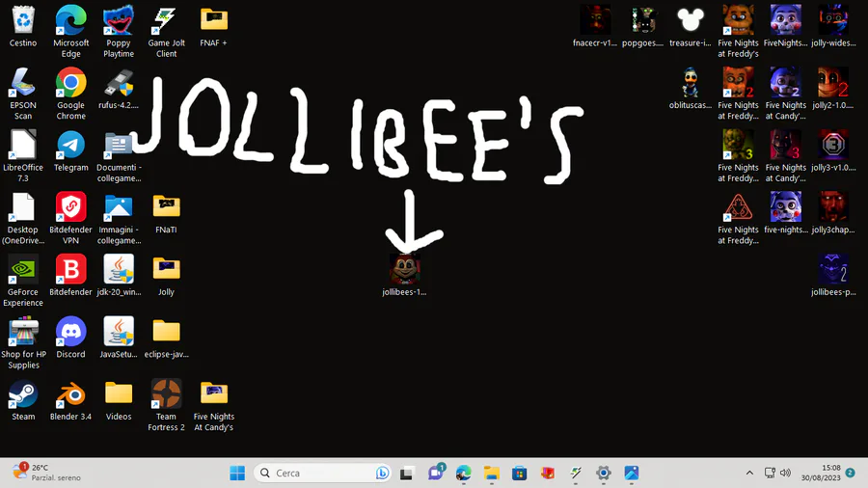Image resolution: width=868 pixels, height=488 pixels.
Task: Click the Cerca search field
Action: click(x=322, y=474)
